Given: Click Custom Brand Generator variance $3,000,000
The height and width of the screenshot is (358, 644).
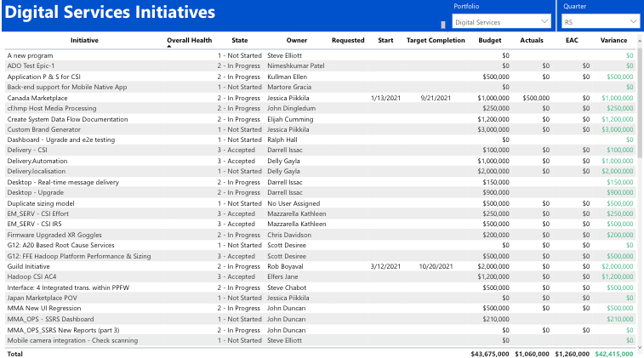Looking at the screenshot, I should pyautogui.click(x=618, y=129).
